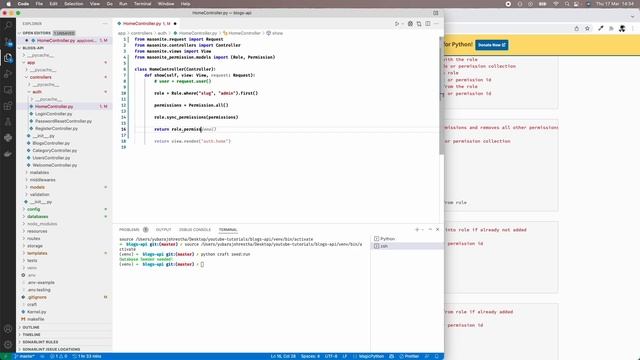Open Explorer panel more actions ellipsis
Image resolution: width=640 pixels, height=360 pixels.
click(x=105, y=24)
